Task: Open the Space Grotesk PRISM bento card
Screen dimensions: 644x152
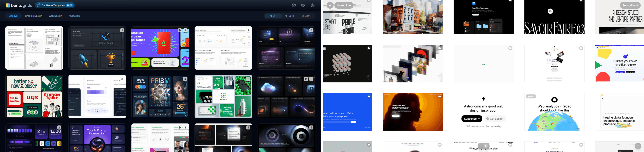Action: pyautogui.click(x=160, y=96)
